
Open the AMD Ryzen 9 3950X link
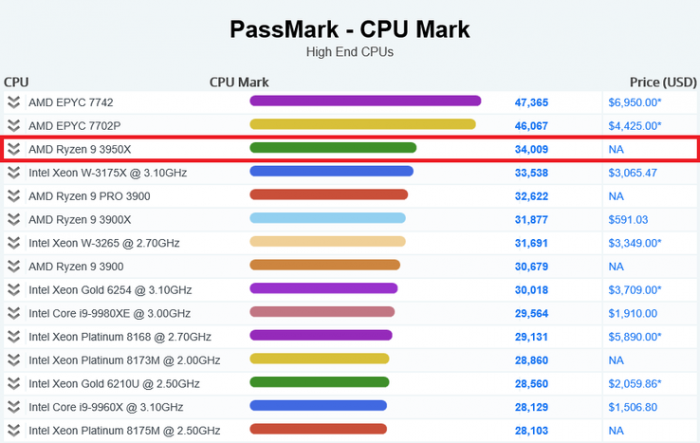point(79,149)
